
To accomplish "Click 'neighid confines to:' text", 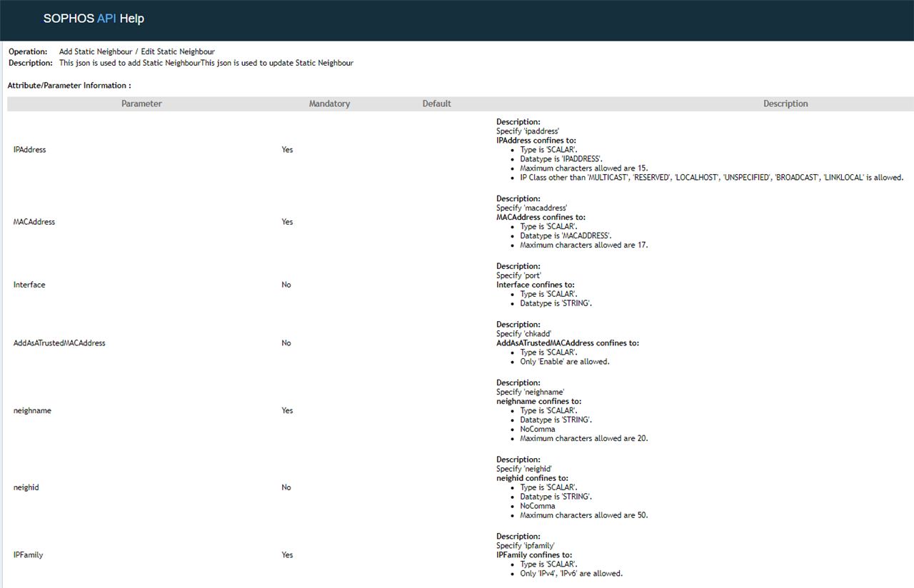I will (x=532, y=479).
